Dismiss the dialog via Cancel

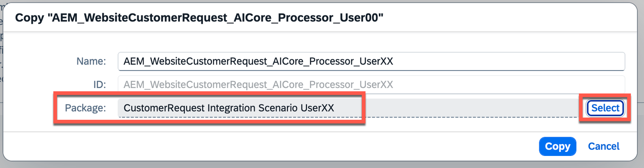[603, 146]
